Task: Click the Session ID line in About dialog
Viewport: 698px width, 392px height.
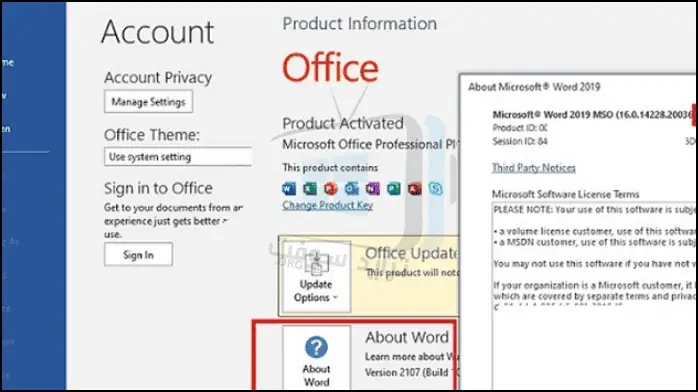Action: pos(520,141)
